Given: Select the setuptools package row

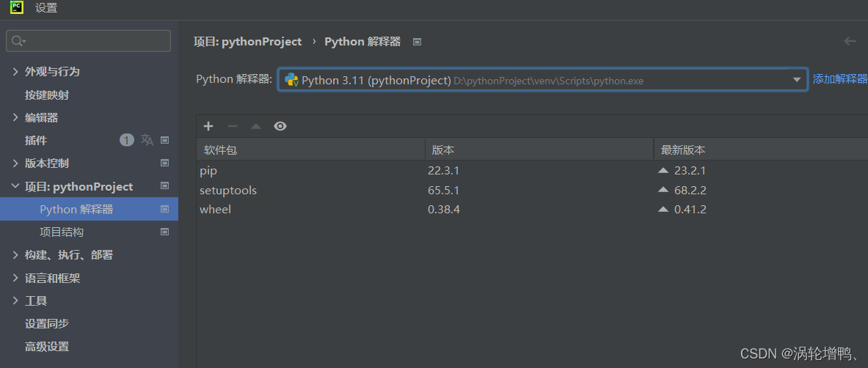Looking at the screenshot, I should 532,190.
